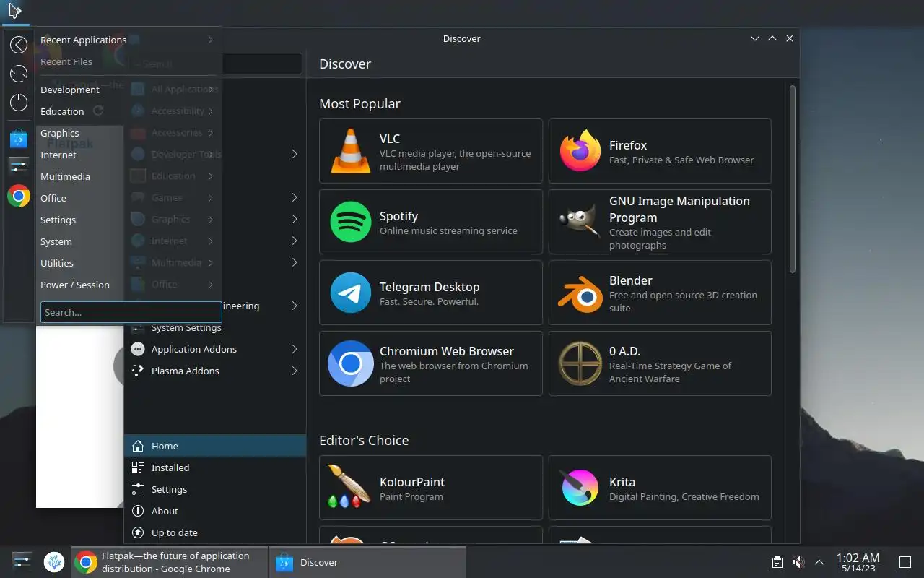The width and height of the screenshot is (924, 578).
Task: Open the Firefox application card
Action: click(x=660, y=151)
